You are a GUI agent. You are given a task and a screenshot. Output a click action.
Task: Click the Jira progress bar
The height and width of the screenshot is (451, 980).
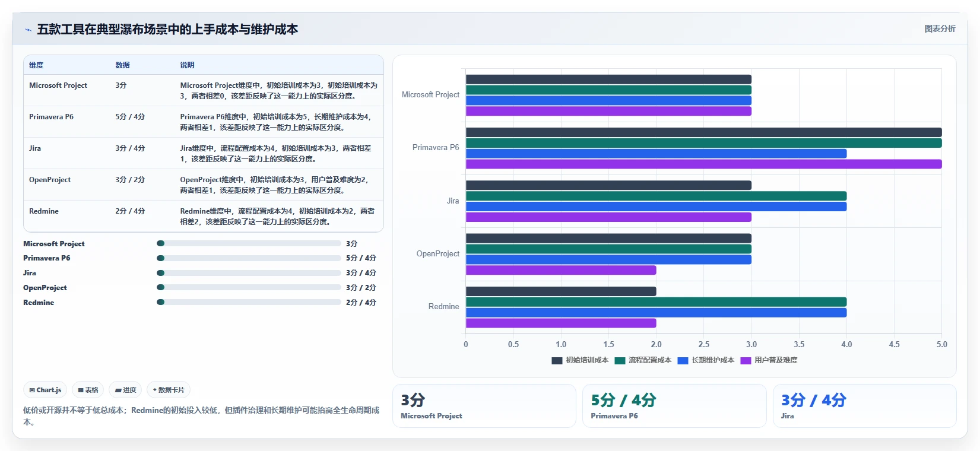[x=249, y=273]
